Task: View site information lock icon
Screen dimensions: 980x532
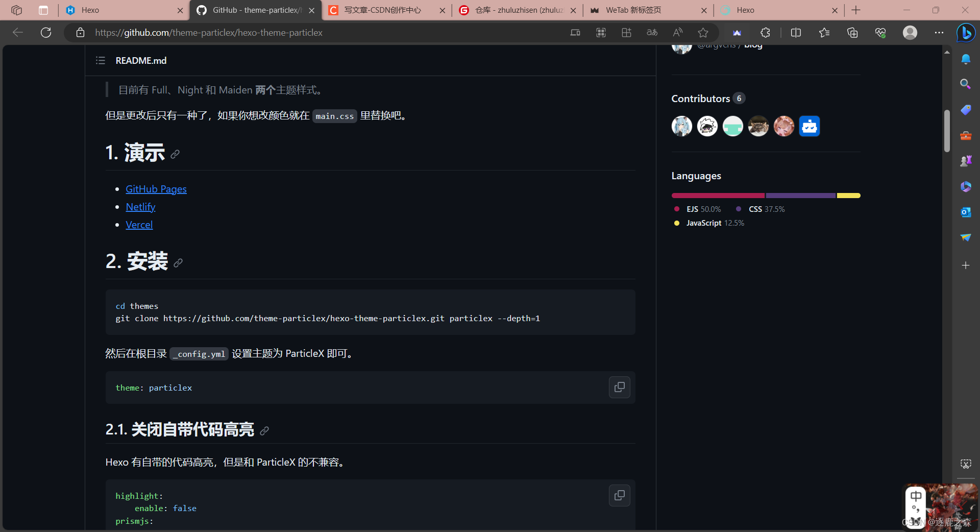Action: [x=80, y=33]
